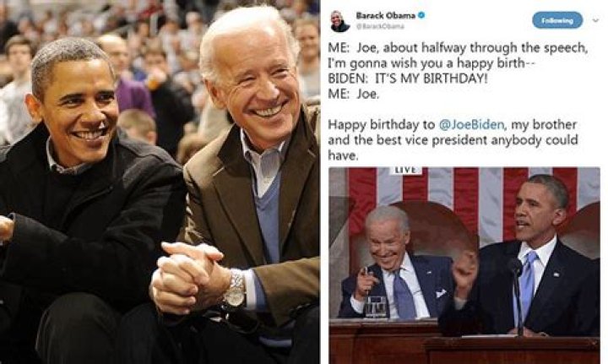Open the tweet author's profile avatar
Viewport: 608px width, 364px height.
[340, 21]
